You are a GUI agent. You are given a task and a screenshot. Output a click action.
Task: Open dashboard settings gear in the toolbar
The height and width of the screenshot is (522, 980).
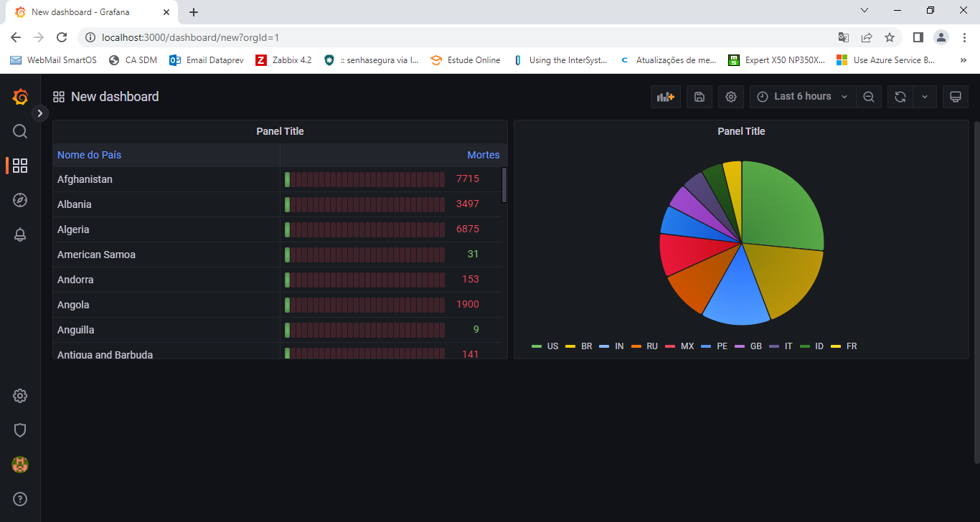(x=731, y=97)
